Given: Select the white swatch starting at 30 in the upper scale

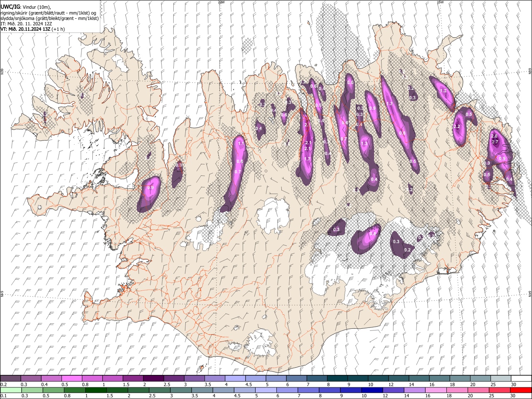Looking at the screenshot, I should 521,378.
